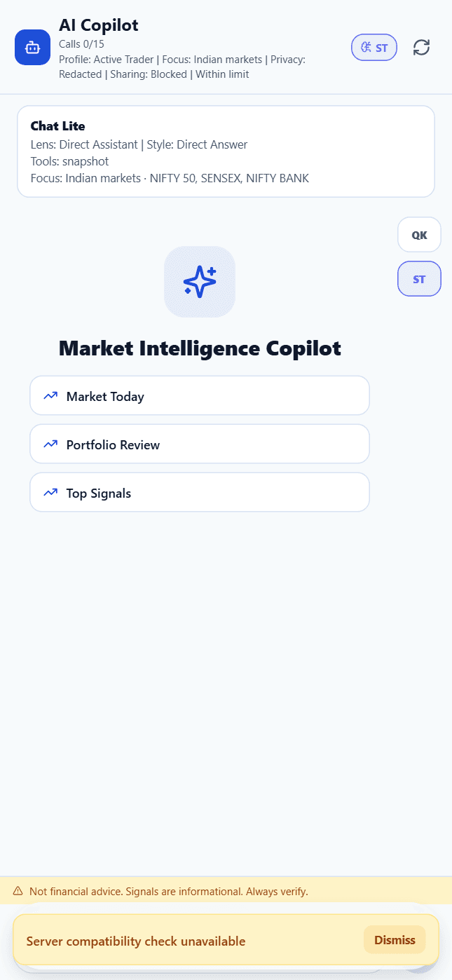The height and width of the screenshot is (980, 452).
Task: Click the Calls 0/15 usage counter
Action: coord(81,44)
